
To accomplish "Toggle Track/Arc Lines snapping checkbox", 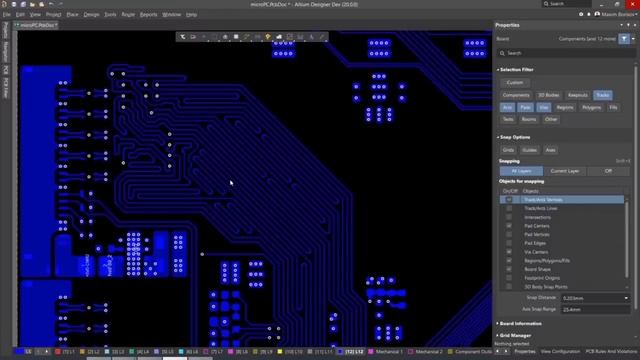I will [509, 208].
